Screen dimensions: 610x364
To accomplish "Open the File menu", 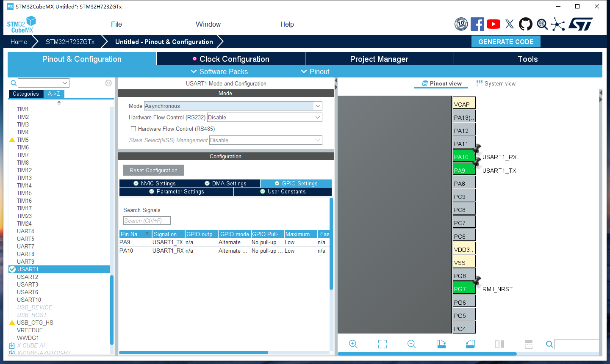I will click(x=116, y=24).
